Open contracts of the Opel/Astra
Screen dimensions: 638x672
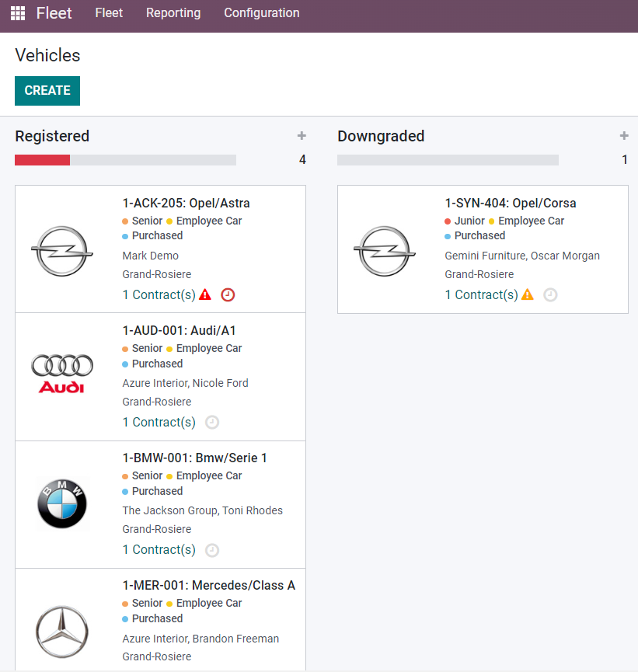coord(159,295)
